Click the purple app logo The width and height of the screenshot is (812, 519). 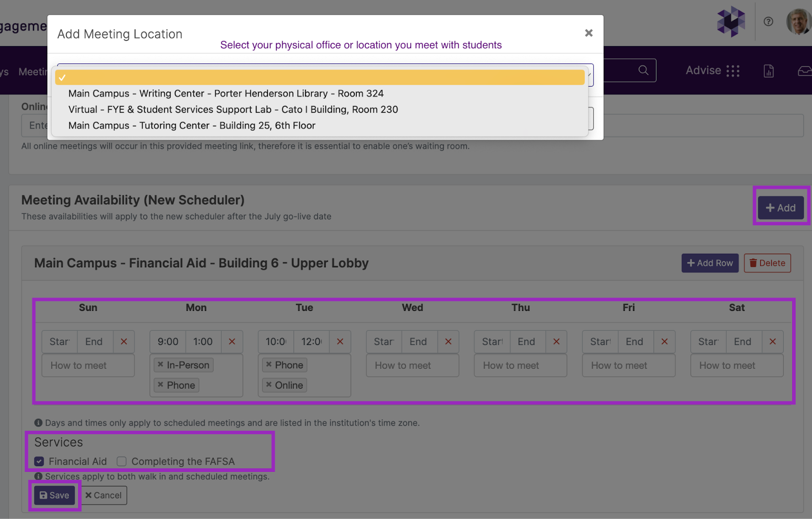(x=731, y=21)
